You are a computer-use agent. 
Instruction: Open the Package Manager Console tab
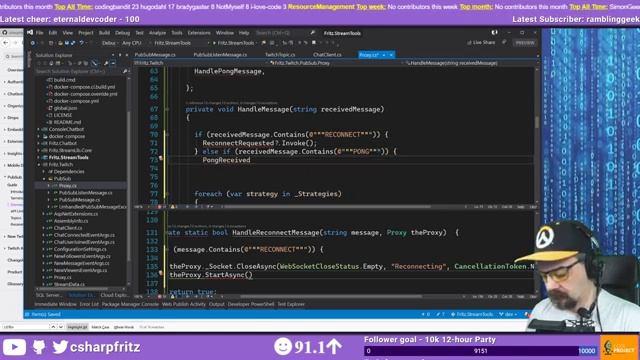(130, 304)
